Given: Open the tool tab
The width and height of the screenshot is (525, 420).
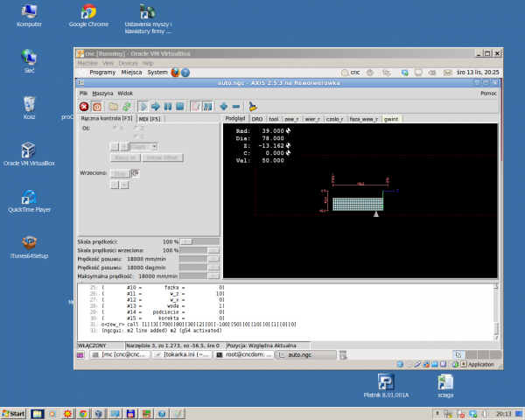Looking at the screenshot, I should [274, 119].
